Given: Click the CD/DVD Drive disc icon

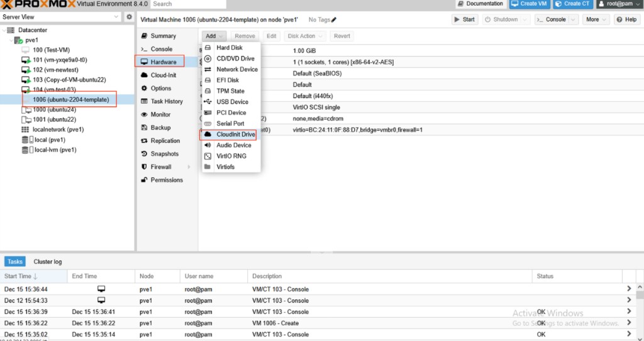Looking at the screenshot, I should pyautogui.click(x=208, y=59).
